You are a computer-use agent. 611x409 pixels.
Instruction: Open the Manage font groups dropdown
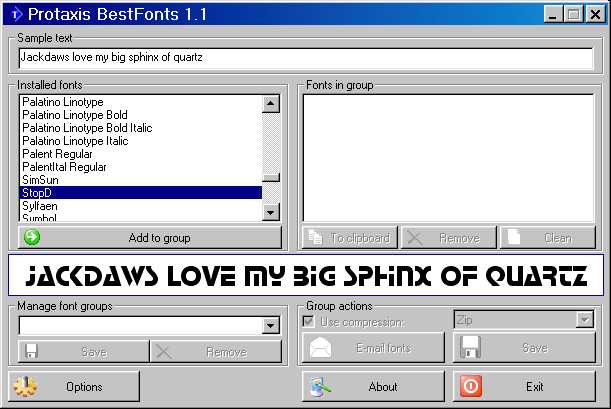[270, 326]
